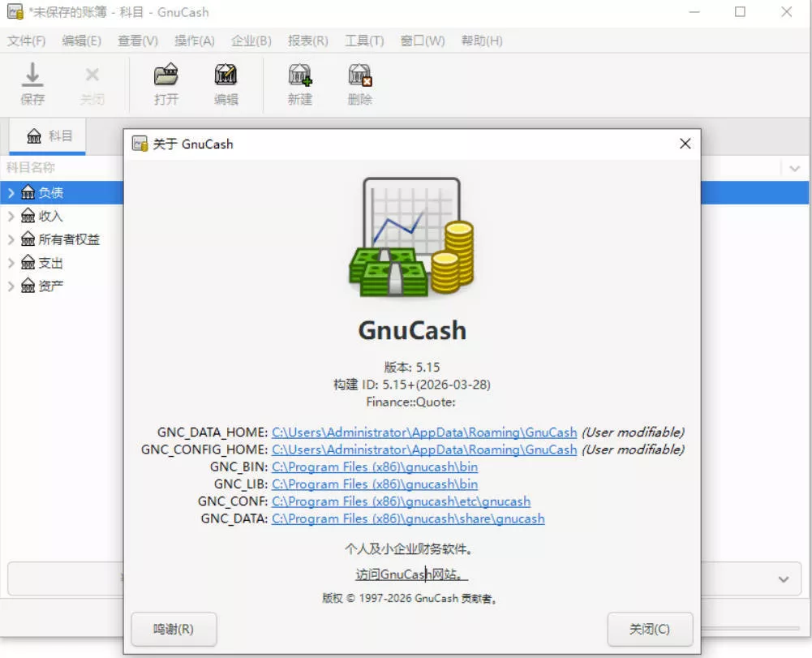Click the 关闭(C) dialog button
This screenshot has height=658, width=812.
(650, 629)
